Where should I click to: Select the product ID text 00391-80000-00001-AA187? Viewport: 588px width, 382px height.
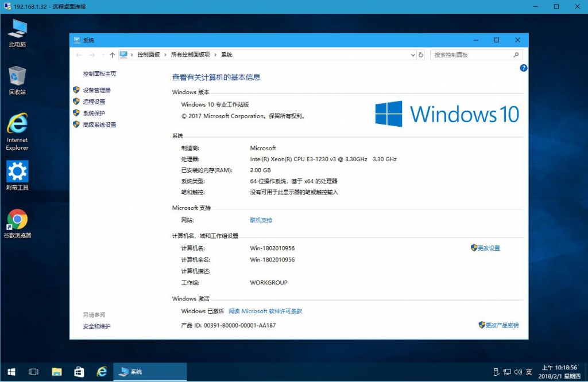239,325
